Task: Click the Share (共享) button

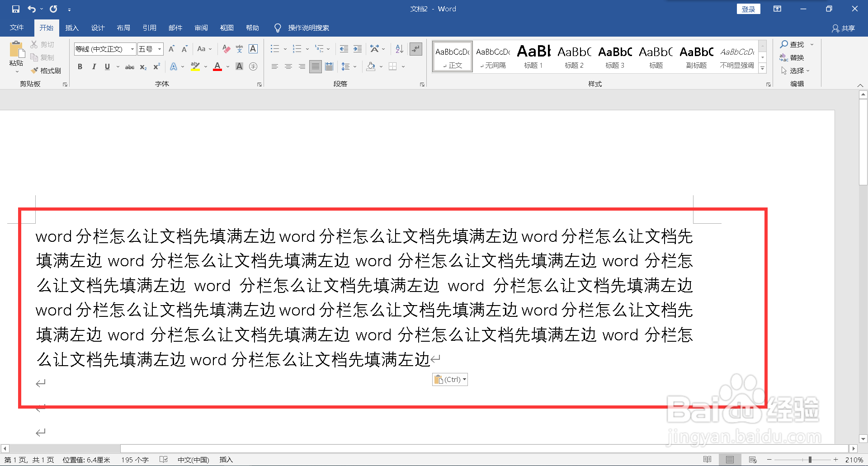Action: click(x=843, y=28)
